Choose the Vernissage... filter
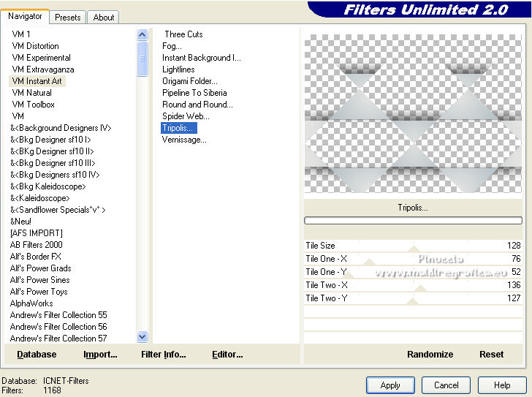The height and width of the screenshot is (397, 532). coord(184,140)
